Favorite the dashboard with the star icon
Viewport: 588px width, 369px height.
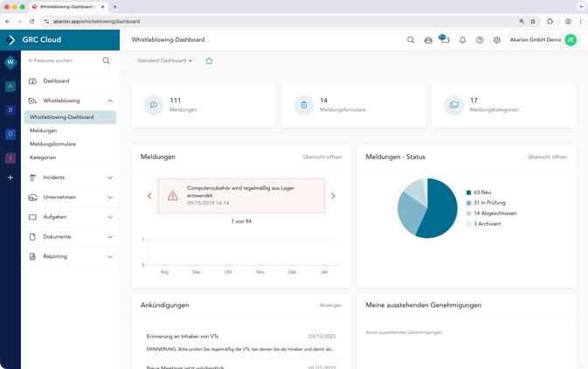209,61
